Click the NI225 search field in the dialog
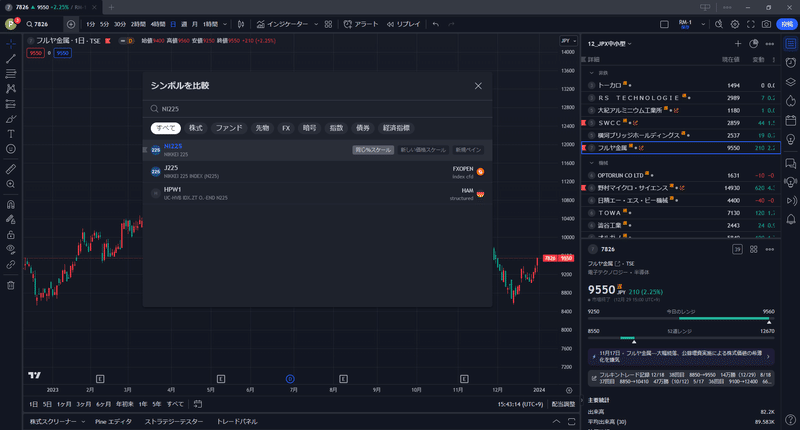 317,109
